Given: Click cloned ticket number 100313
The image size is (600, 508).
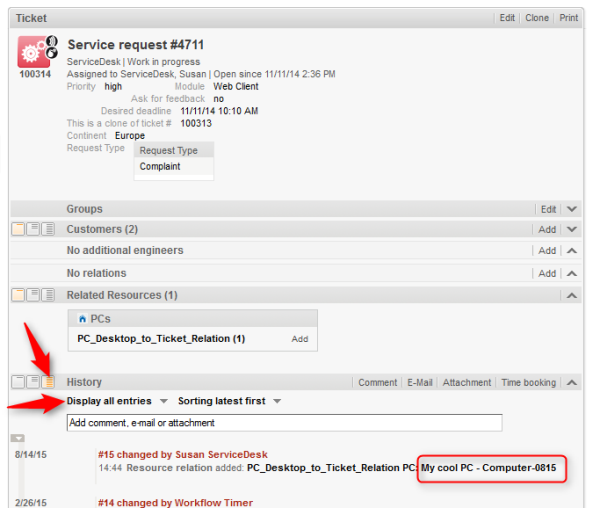Looking at the screenshot, I should pyautogui.click(x=196, y=123).
